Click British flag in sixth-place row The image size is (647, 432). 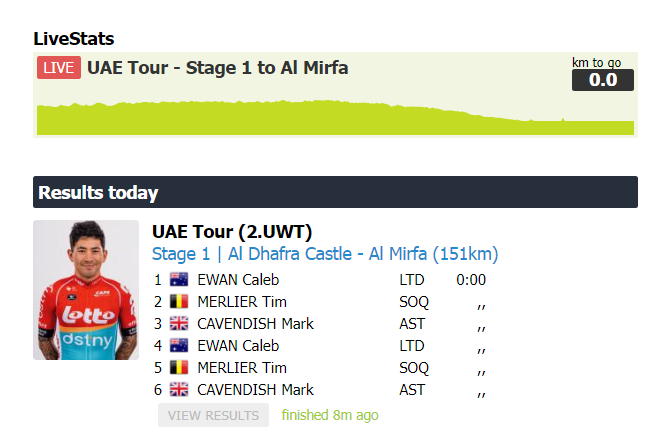(x=179, y=390)
